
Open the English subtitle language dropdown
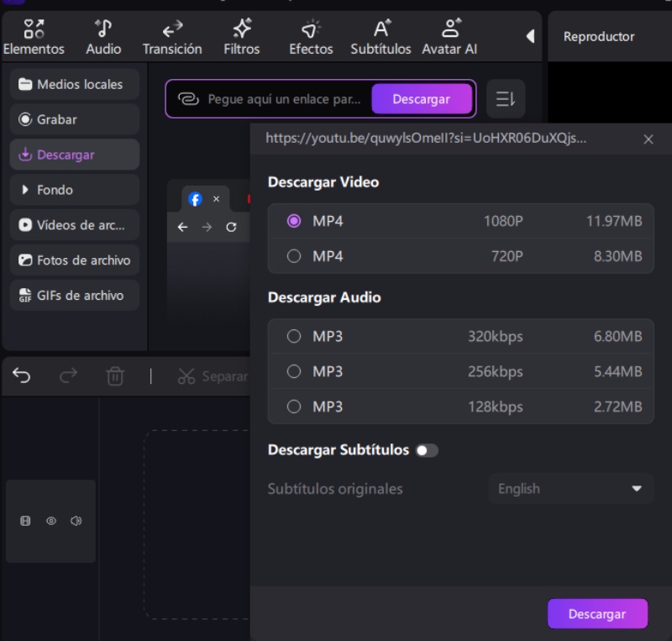570,489
